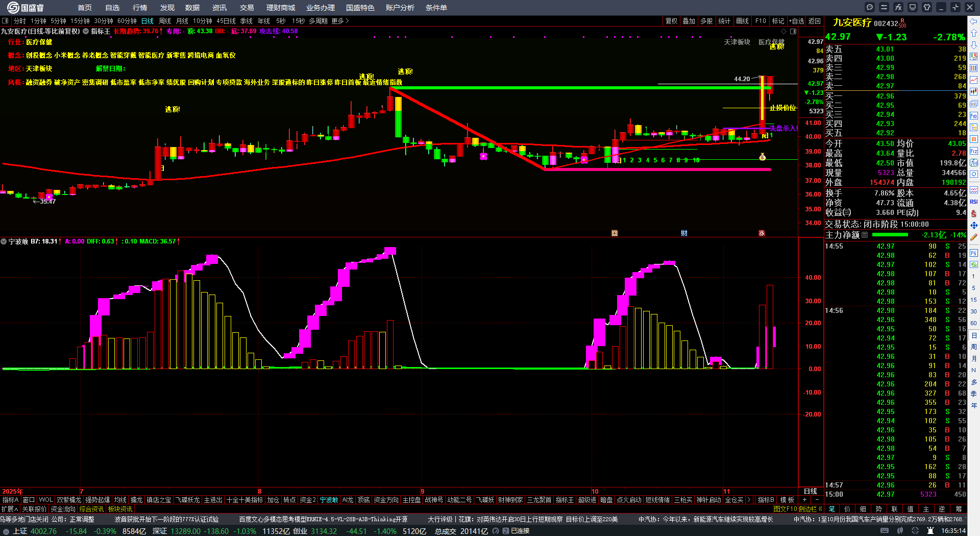
Task: Click the 国盛睿 logo icon
Action: point(13,7)
